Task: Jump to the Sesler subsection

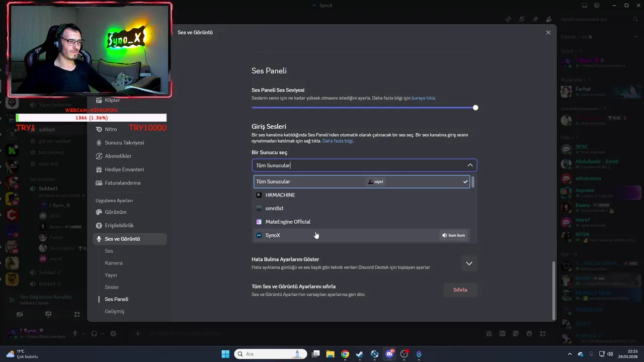Action: tap(112, 287)
